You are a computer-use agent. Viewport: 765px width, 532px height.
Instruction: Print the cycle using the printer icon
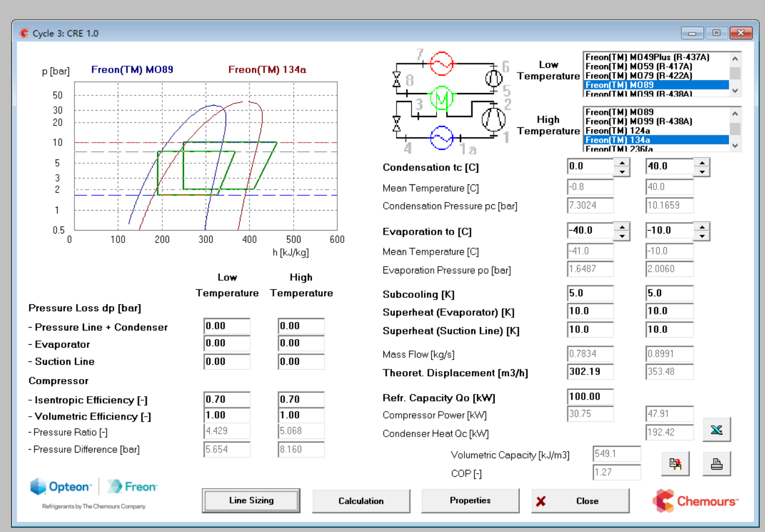pos(716,464)
